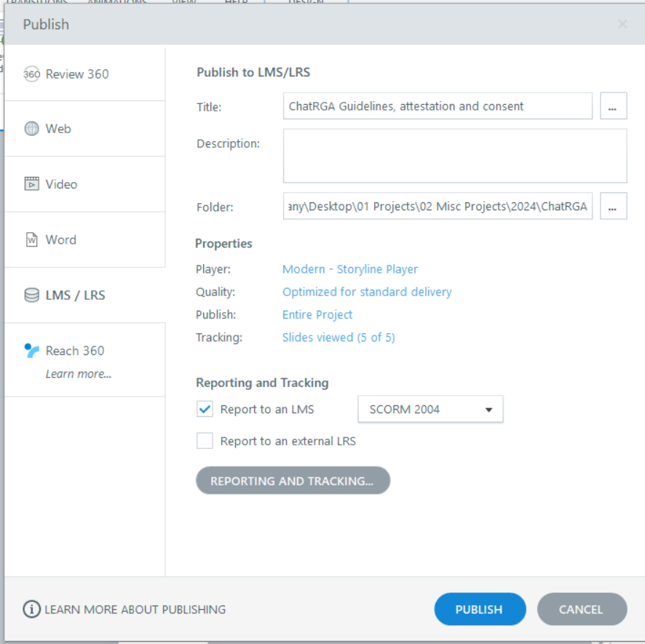645x644 pixels.
Task: Close the Publish dialog with X
Action: click(x=622, y=24)
